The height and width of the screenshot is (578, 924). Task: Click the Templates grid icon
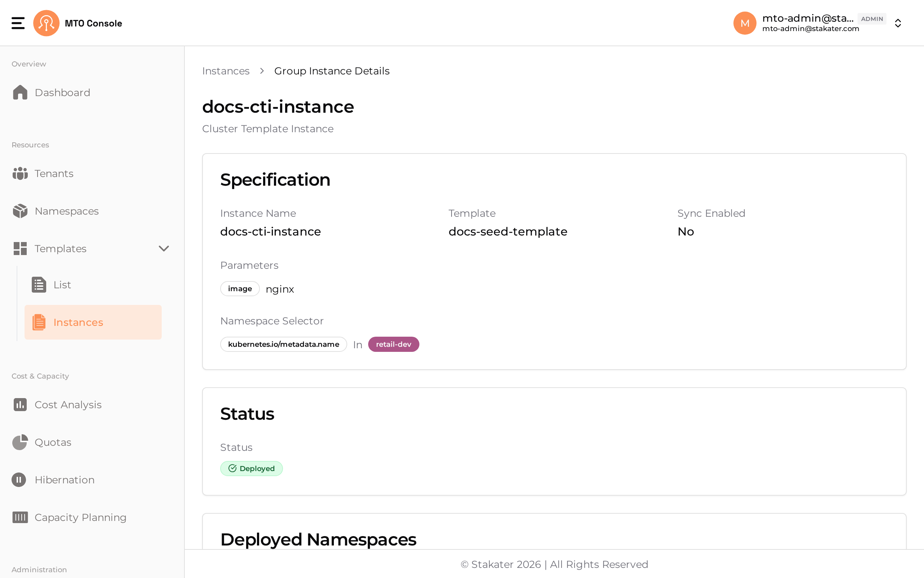(x=20, y=249)
